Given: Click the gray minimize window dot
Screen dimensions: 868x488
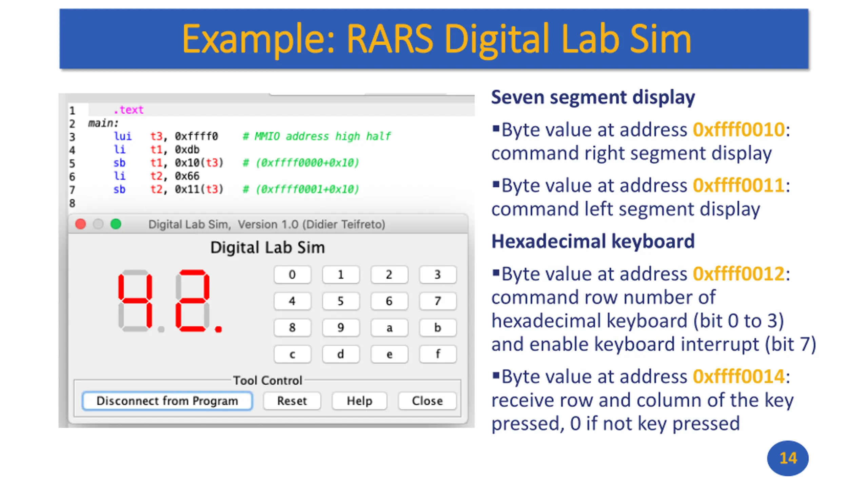Looking at the screenshot, I should (x=98, y=224).
